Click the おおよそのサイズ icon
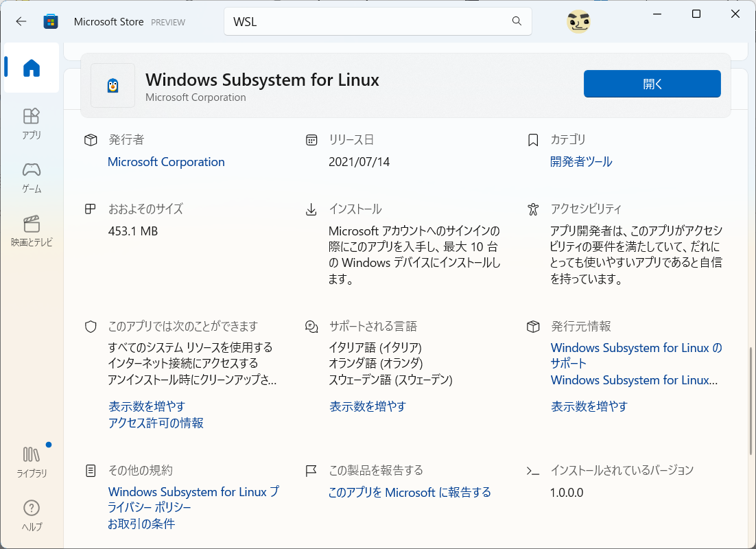Viewport: 756px width, 549px height. tap(90, 209)
